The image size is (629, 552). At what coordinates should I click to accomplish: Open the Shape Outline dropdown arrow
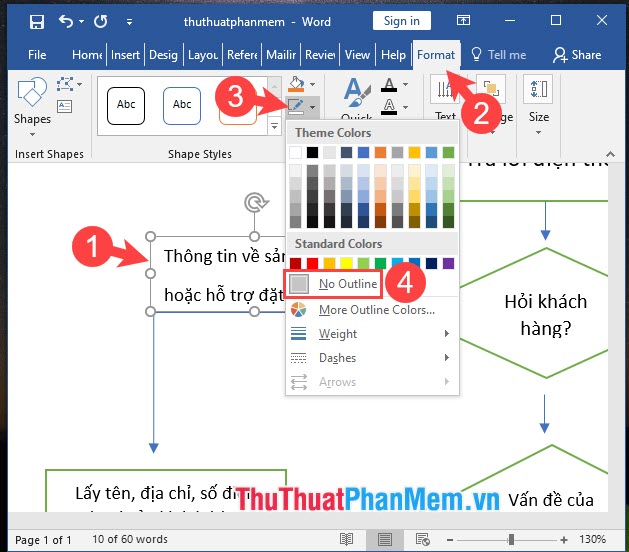[312, 107]
